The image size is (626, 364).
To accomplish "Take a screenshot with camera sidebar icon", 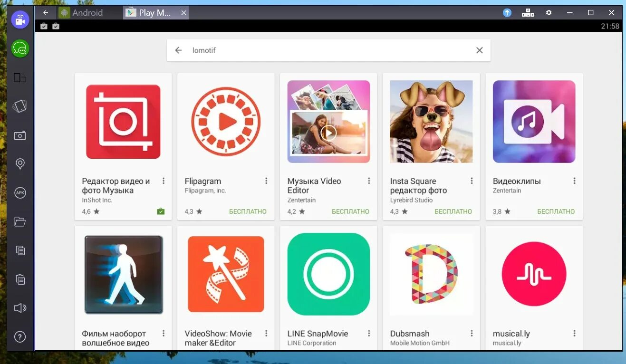I will (20, 135).
